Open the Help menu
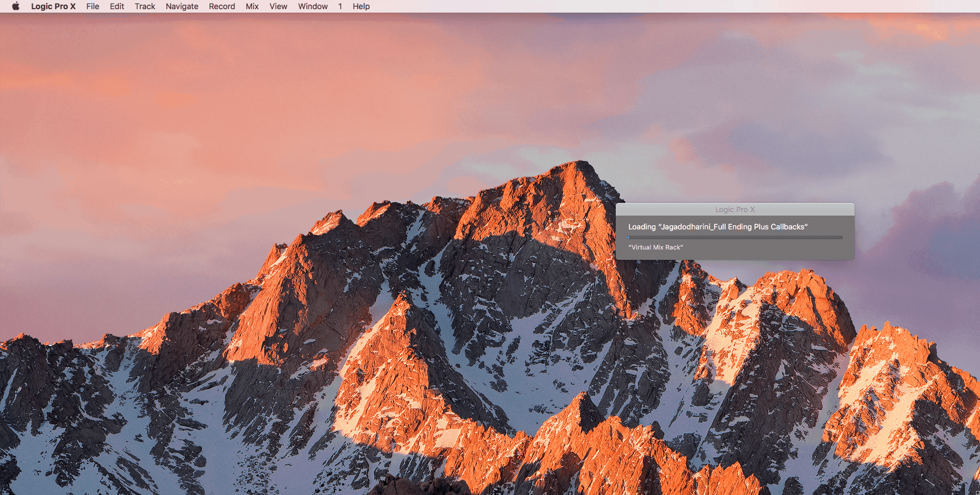Screen dimensions: 980x495 361,6
